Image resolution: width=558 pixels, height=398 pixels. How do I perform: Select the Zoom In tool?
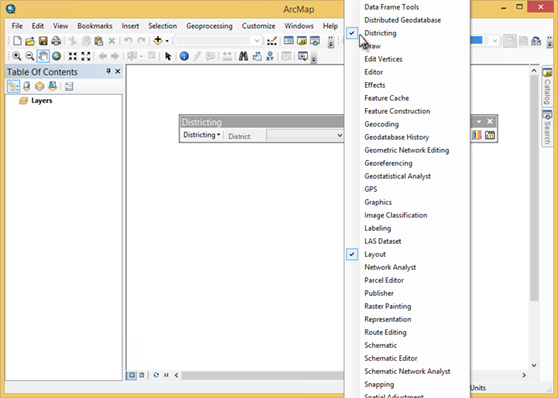[16, 56]
